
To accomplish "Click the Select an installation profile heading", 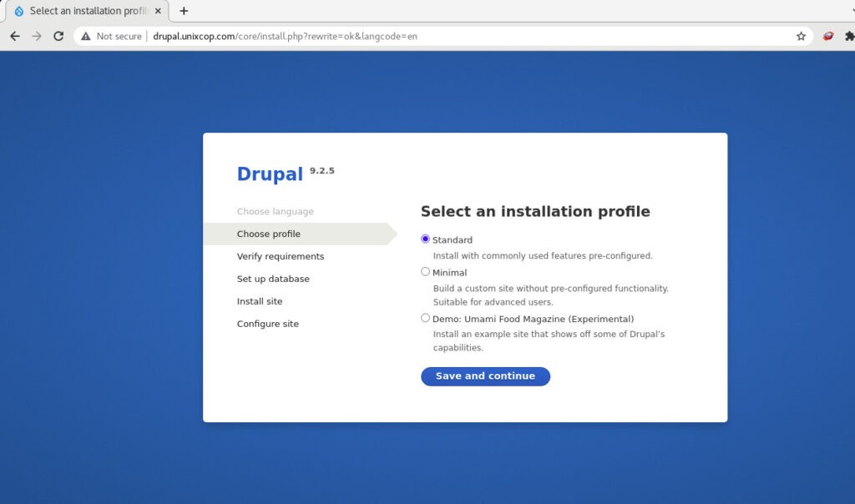I will coord(535,211).
